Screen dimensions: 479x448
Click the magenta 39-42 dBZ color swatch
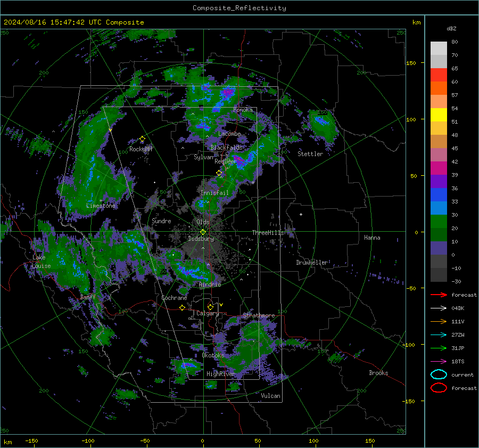coord(439,168)
